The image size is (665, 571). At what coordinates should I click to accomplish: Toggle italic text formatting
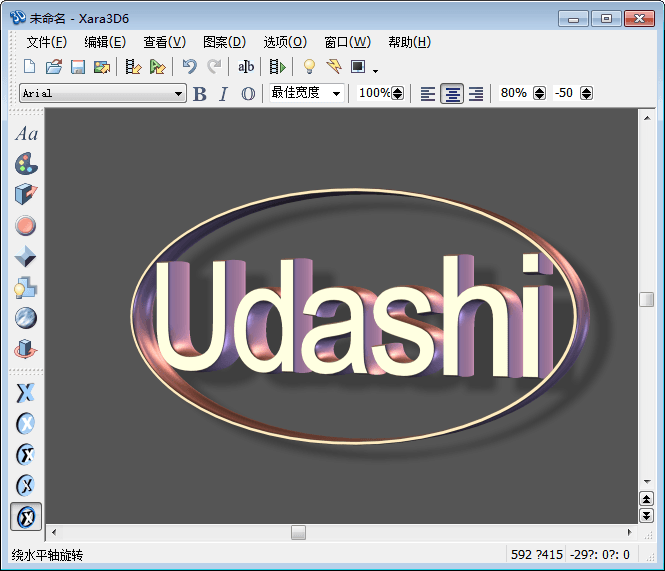(223, 93)
